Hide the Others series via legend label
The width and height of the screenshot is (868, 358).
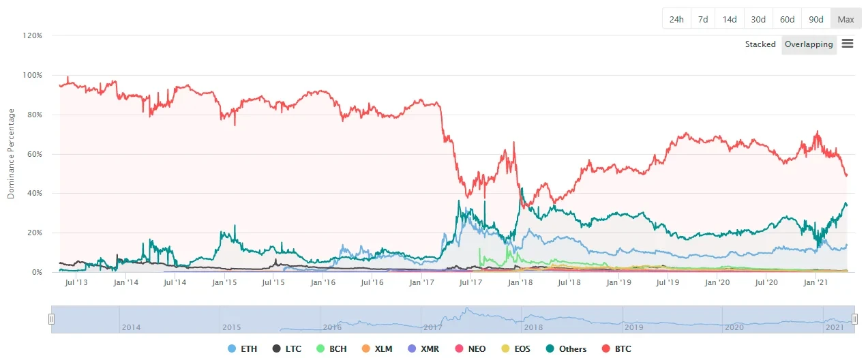tap(573, 349)
